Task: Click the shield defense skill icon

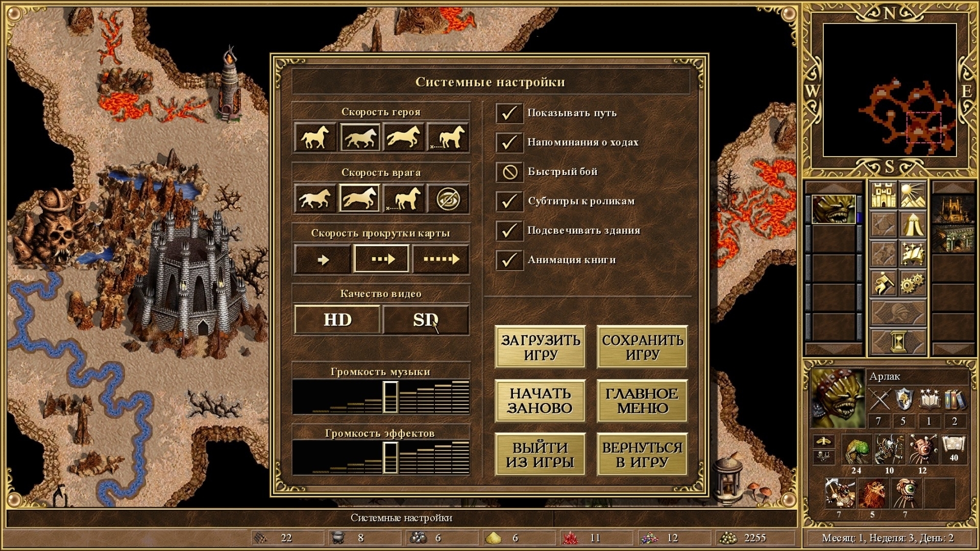Action: pyautogui.click(x=904, y=400)
